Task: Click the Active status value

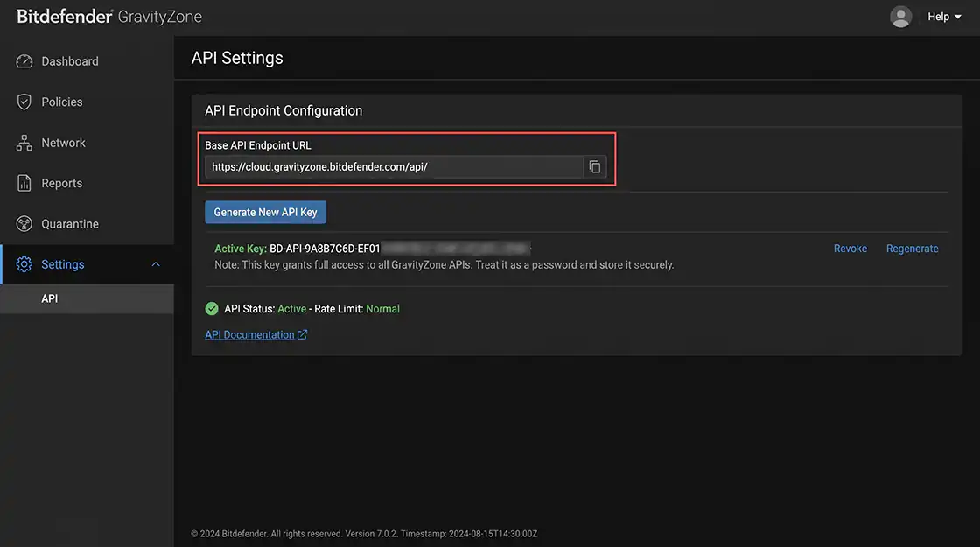Action: [292, 309]
